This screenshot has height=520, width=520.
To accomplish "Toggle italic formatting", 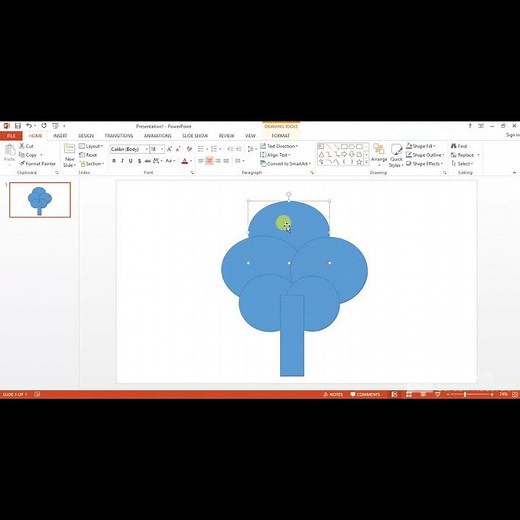I will click(122, 161).
